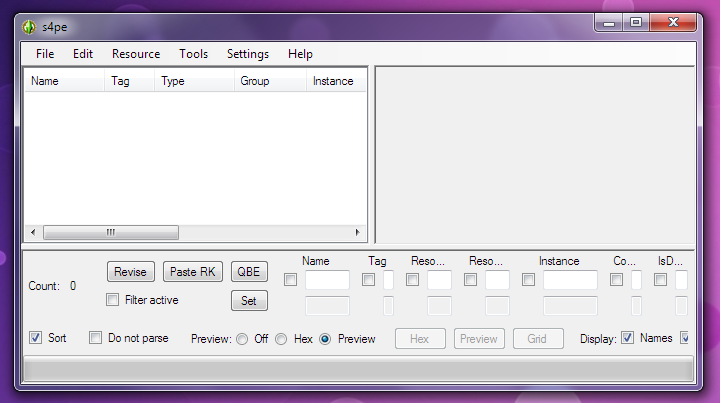Click the Paste RK button
The height and width of the screenshot is (403, 720).
[194, 272]
